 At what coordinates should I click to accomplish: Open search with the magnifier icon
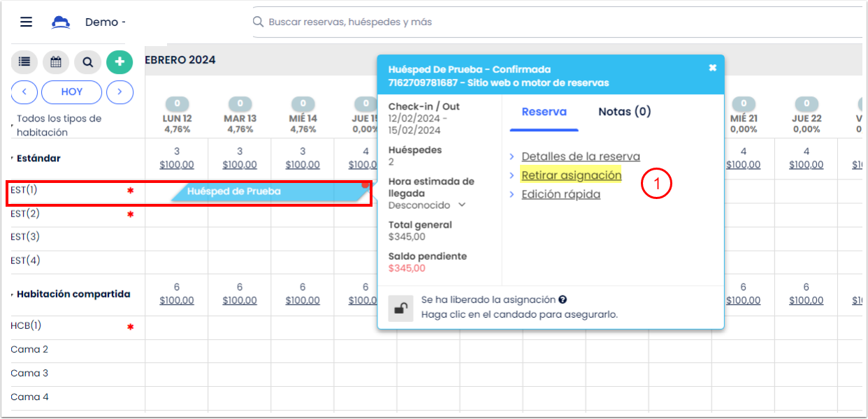88,61
